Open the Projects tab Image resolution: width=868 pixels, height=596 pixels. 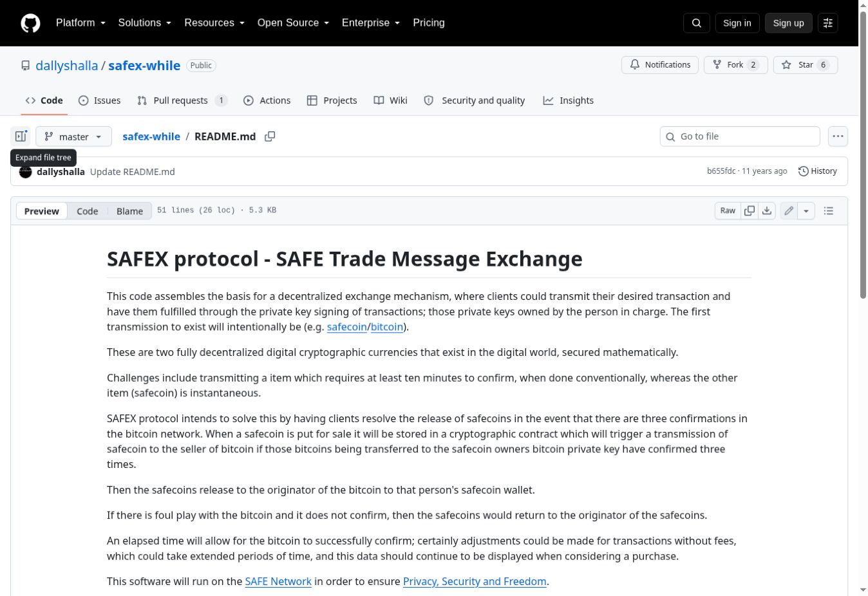(x=332, y=100)
